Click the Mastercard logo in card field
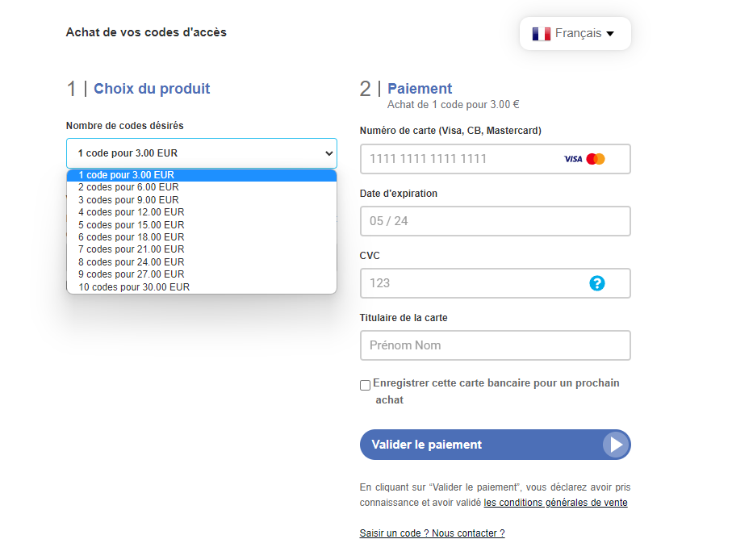 (x=596, y=159)
